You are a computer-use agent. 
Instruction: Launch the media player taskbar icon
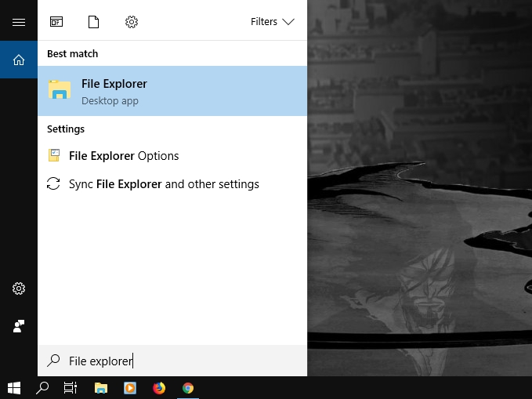point(130,388)
